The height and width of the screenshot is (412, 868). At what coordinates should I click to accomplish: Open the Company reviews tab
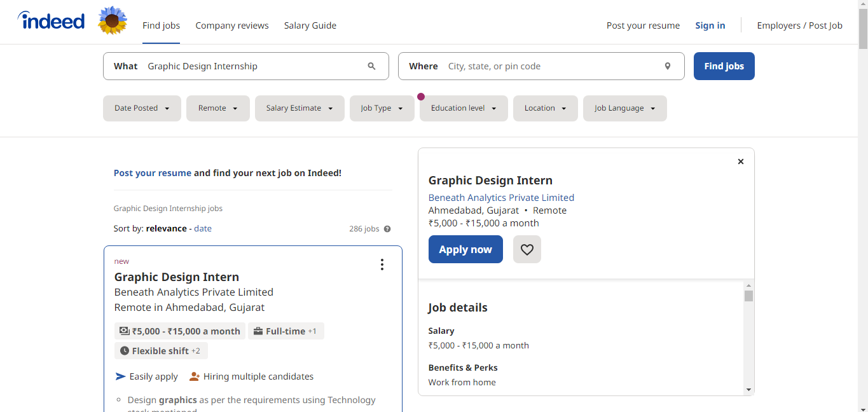tap(232, 25)
